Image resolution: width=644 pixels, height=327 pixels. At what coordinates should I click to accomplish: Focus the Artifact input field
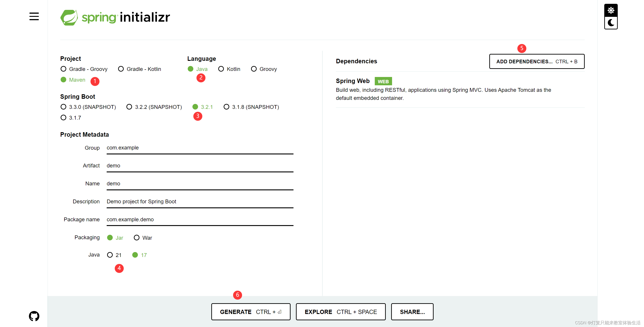(200, 166)
